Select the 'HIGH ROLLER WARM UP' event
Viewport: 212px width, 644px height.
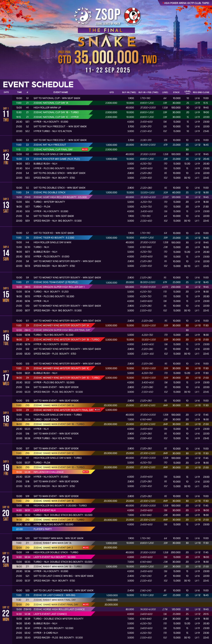click(47, 108)
